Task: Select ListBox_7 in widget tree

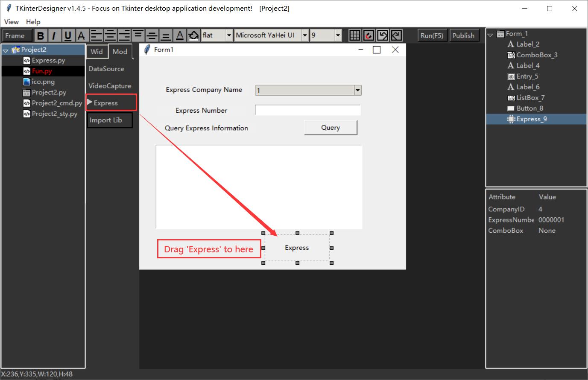Action: point(530,98)
